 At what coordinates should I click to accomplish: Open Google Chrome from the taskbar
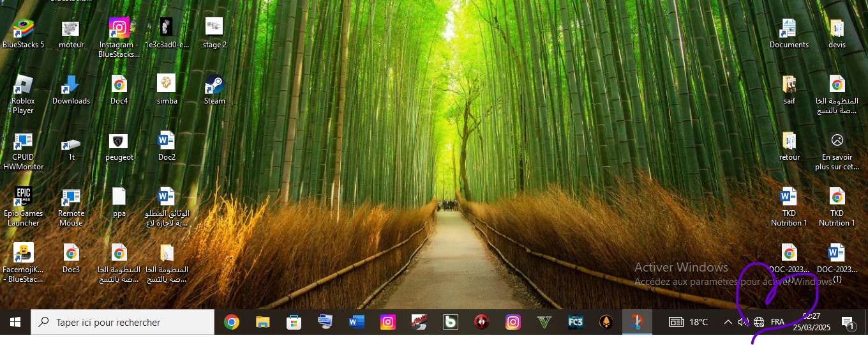[232, 322]
